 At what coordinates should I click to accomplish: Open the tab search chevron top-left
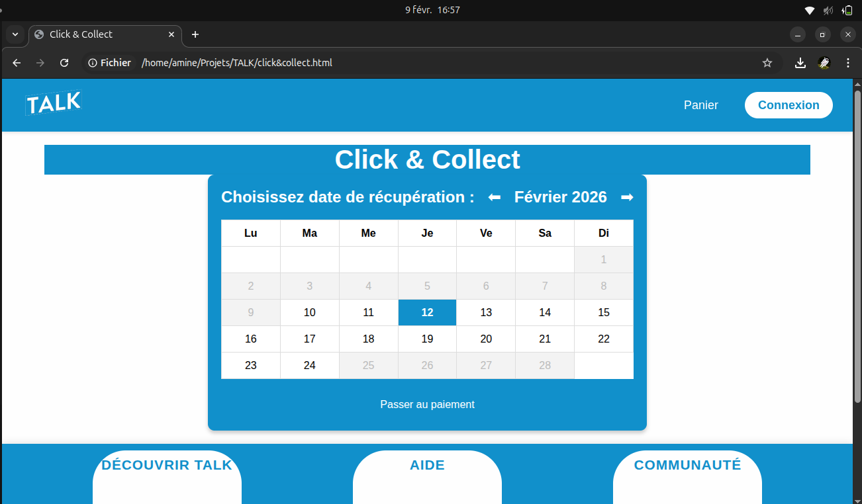(x=15, y=34)
